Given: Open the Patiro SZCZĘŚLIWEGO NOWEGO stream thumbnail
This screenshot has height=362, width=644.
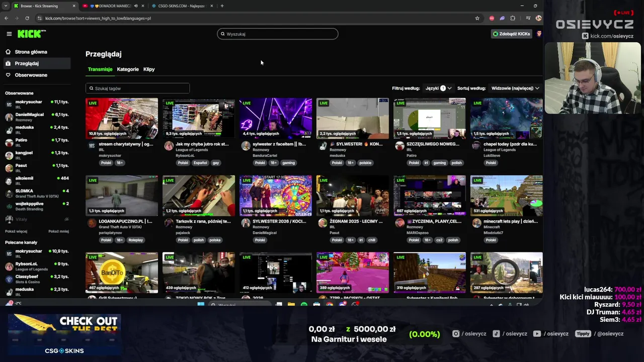Looking at the screenshot, I should (x=430, y=118).
